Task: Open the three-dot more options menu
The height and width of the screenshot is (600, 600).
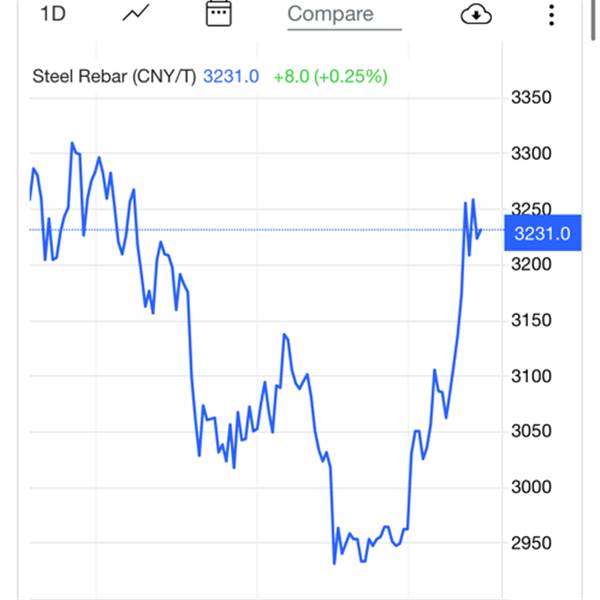Action: pos(551,15)
